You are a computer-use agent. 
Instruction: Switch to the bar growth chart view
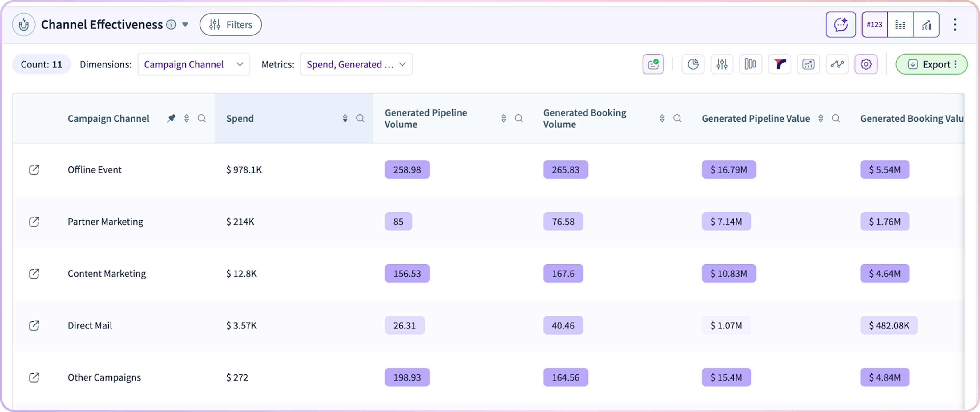point(926,25)
